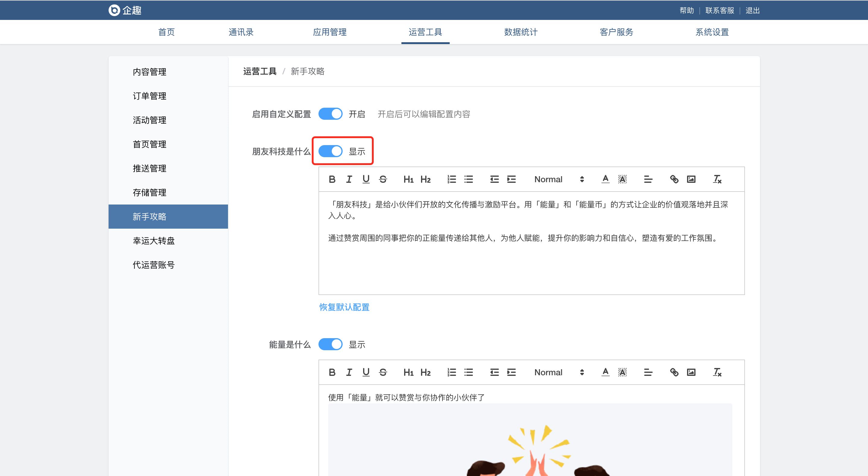The image size is (868, 476).
Task: Click Underline icon in second editor toolbar
Action: pyautogui.click(x=366, y=373)
